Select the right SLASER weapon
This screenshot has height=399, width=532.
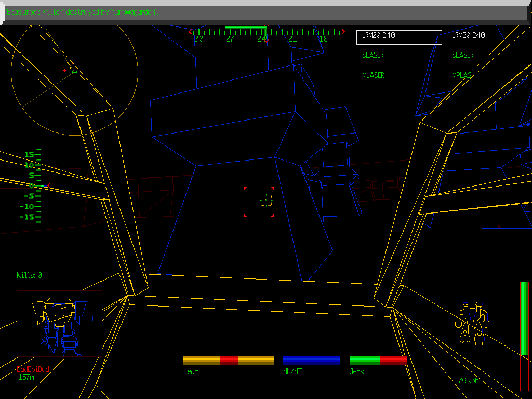coord(463,55)
